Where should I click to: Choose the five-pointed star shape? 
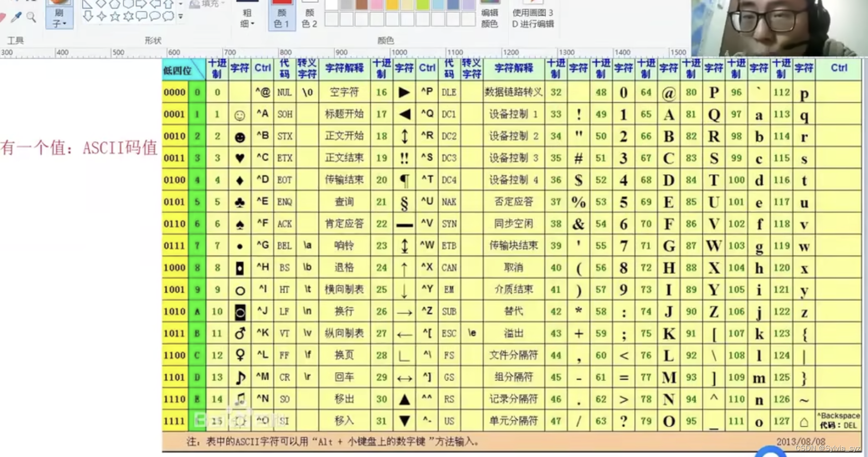tap(116, 17)
